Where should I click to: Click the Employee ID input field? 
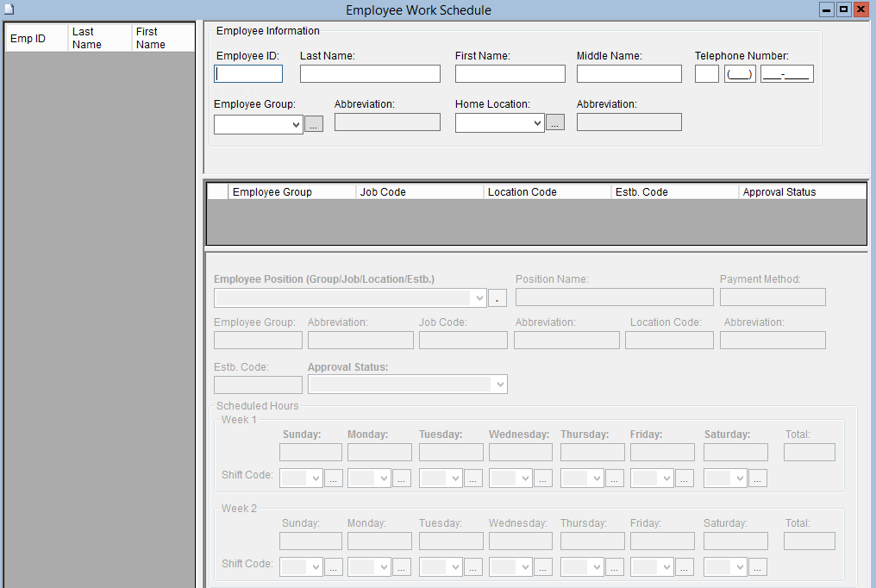click(x=248, y=74)
